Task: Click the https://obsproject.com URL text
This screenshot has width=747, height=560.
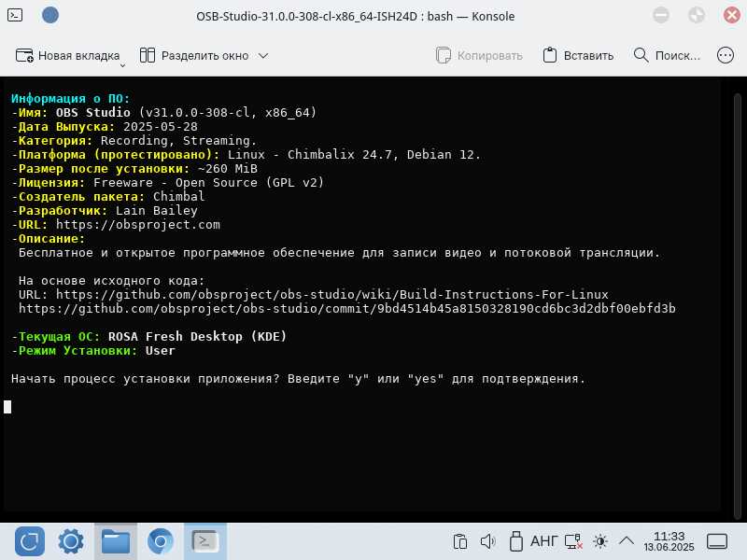Action: click(x=138, y=225)
